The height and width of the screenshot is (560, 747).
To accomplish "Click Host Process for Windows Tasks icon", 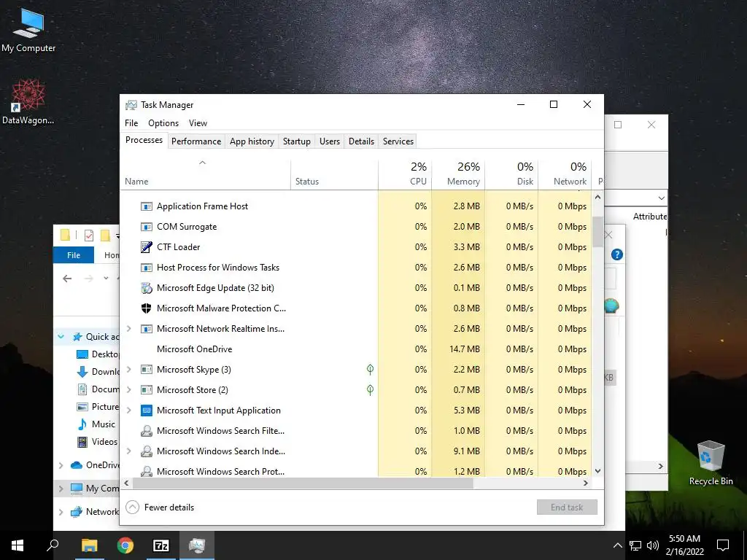I will click(146, 268).
